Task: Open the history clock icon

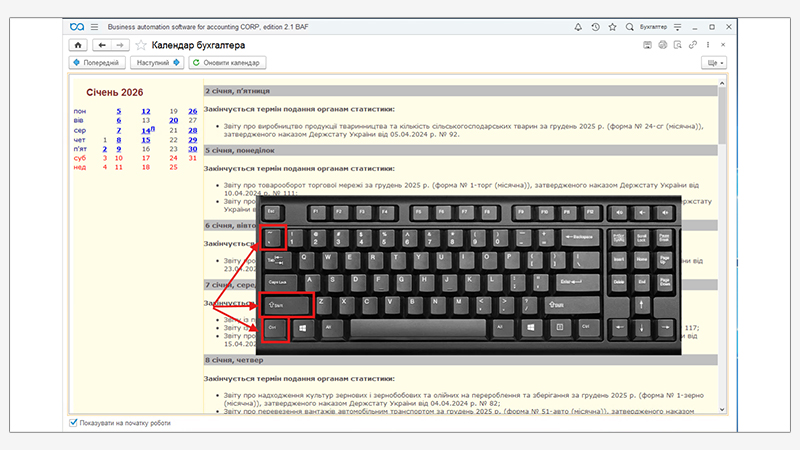Action: [x=595, y=26]
